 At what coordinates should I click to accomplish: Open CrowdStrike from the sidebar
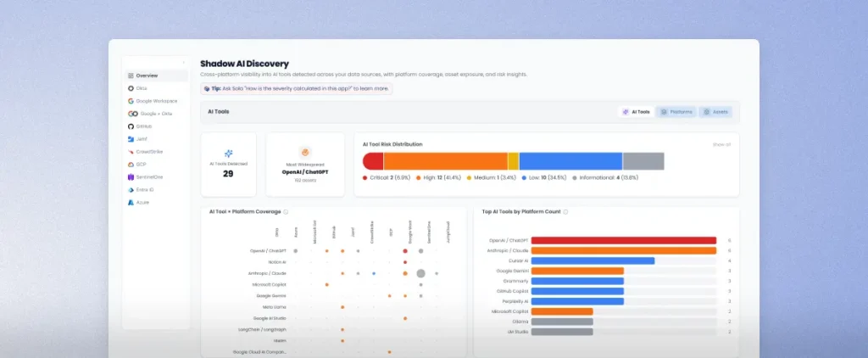[x=149, y=152]
